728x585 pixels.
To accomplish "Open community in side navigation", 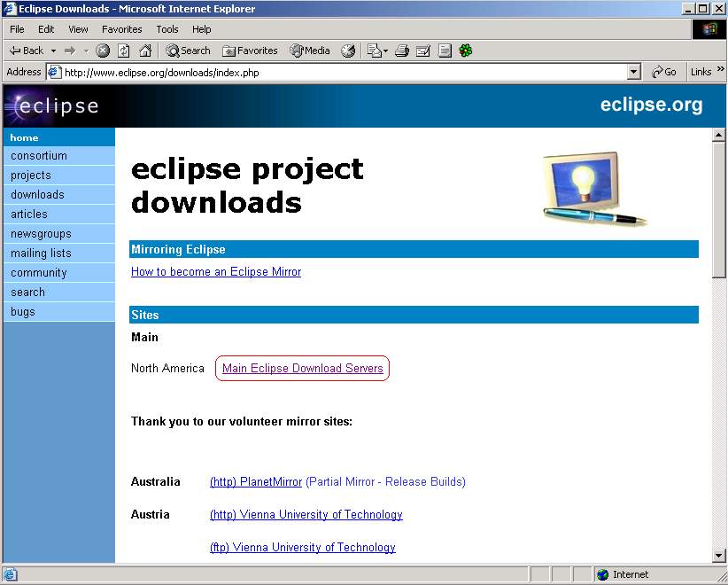I will [x=59, y=273].
